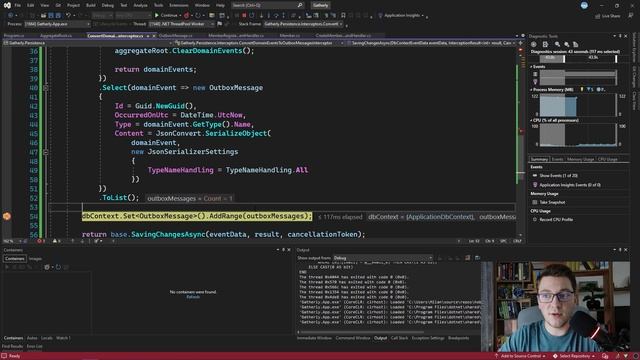Click the errors count indicator below editor

pos(41,241)
